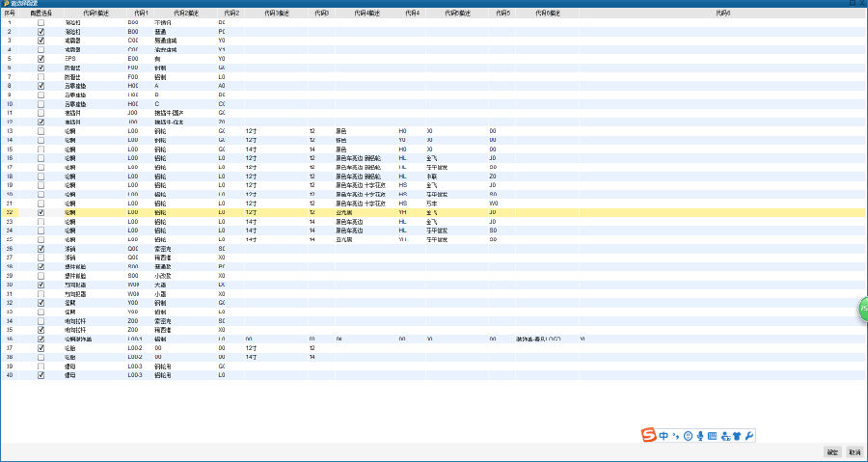Toggle the Sogou punctuation mode icon
The height and width of the screenshot is (462, 868).
[x=675, y=436]
